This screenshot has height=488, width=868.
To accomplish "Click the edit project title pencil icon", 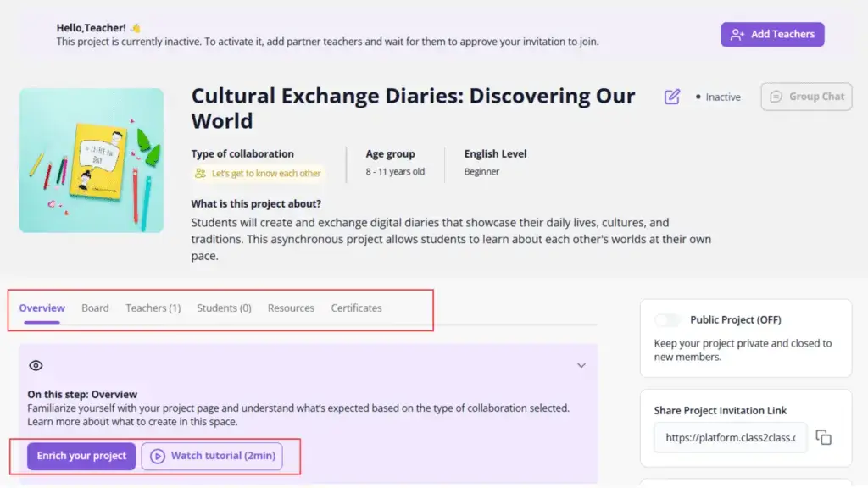I will point(671,97).
